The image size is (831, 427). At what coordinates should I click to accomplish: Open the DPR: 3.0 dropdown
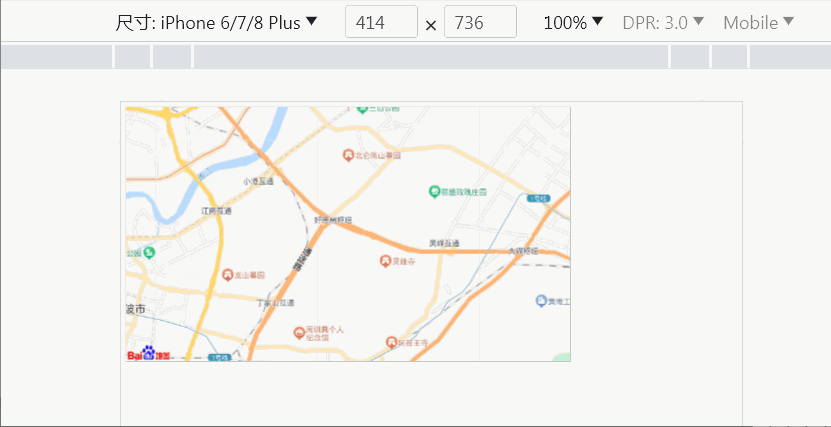pos(663,23)
